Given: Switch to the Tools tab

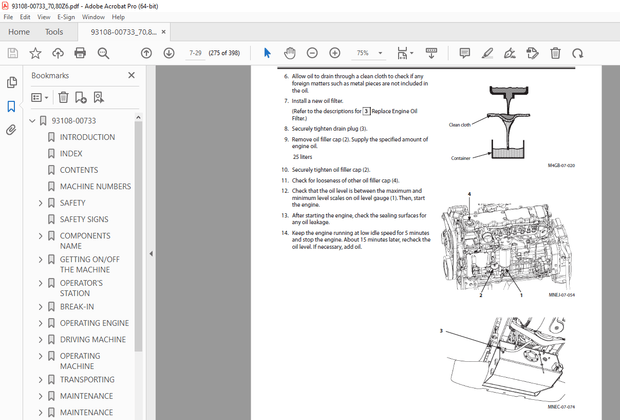Looking at the screenshot, I should click(x=54, y=32).
